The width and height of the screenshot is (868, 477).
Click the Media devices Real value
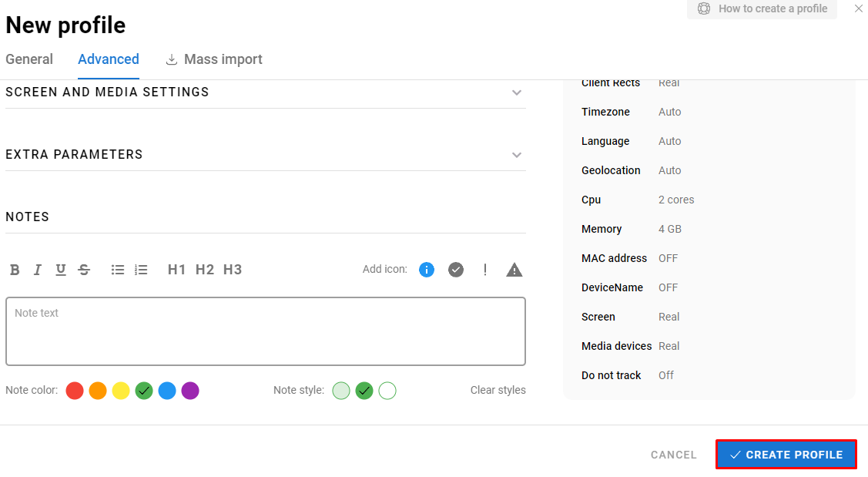click(669, 346)
